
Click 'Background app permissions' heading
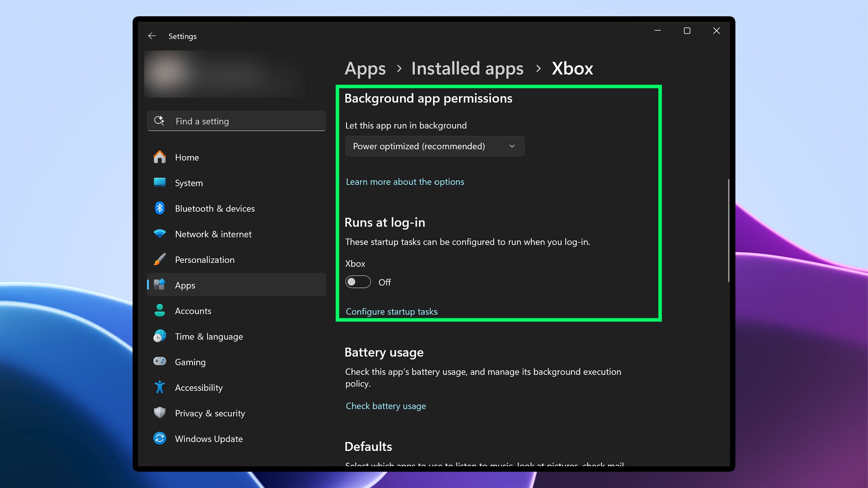pyautogui.click(x=428, y=98)
